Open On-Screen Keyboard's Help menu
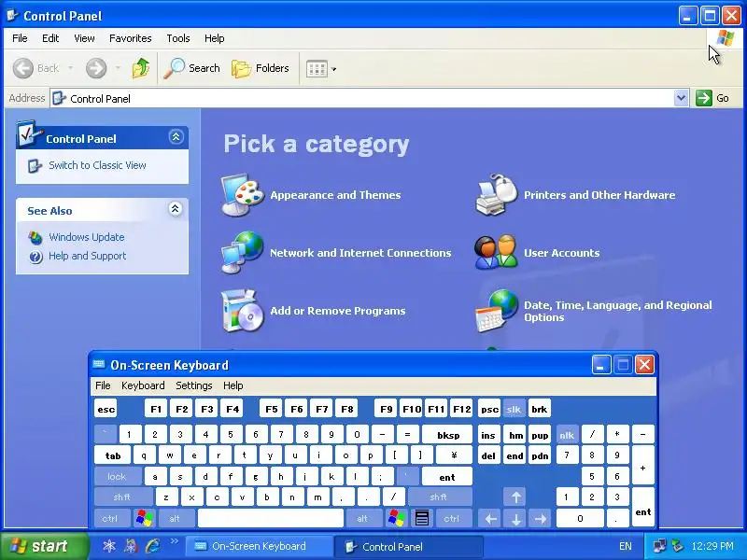Screen dimensions: 747x560 233,385
